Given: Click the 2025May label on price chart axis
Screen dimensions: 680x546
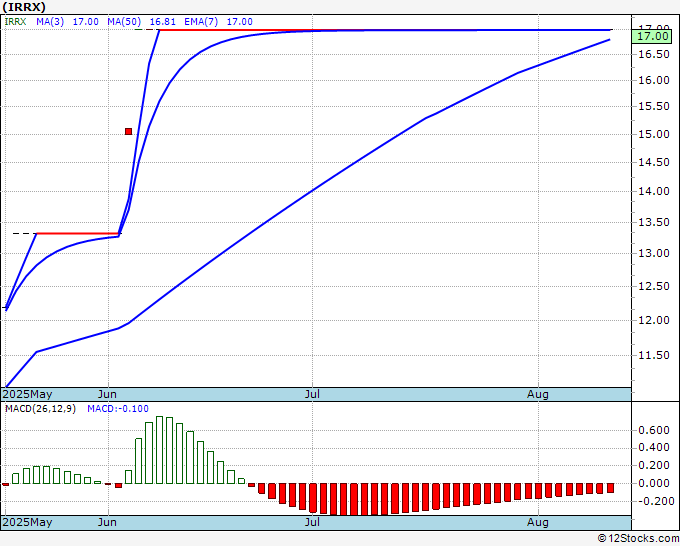Looking at the screenshot, I should click(27, 394).
